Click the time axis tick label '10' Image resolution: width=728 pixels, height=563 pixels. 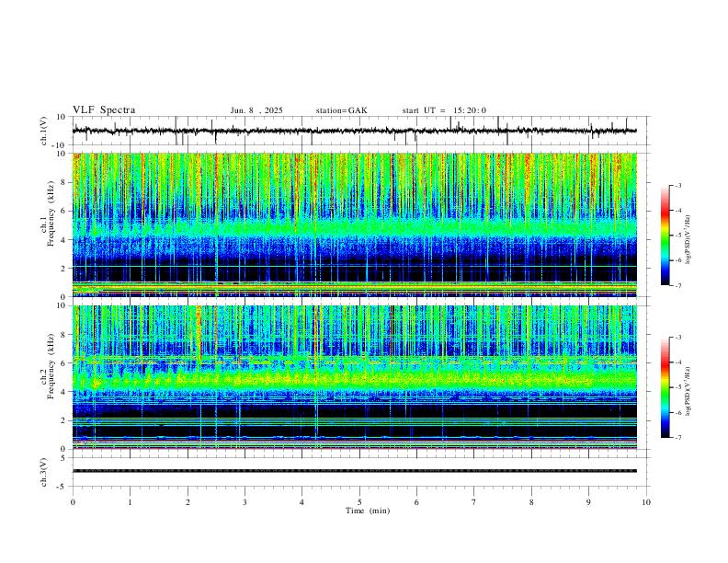pyautogui.click(x=646, y=502)
